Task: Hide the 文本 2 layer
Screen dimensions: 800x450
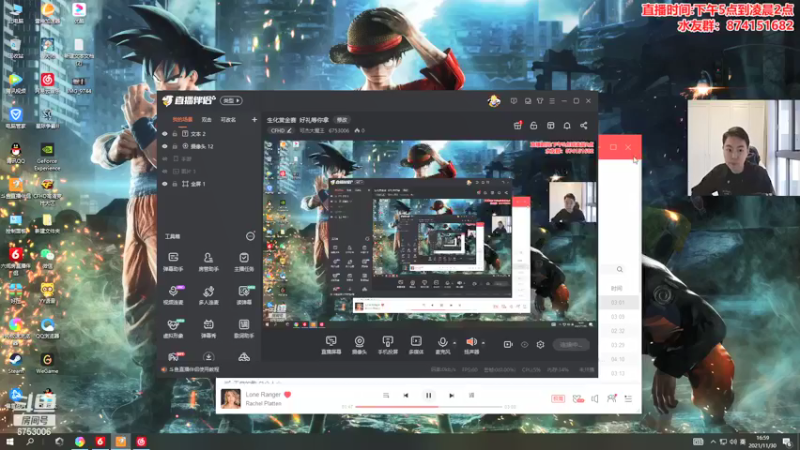Action: 165,134
